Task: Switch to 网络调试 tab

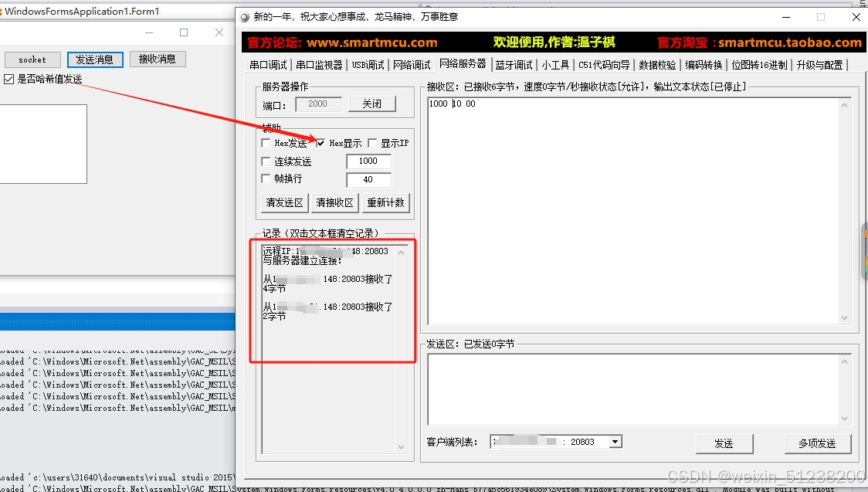Action: 412,66
